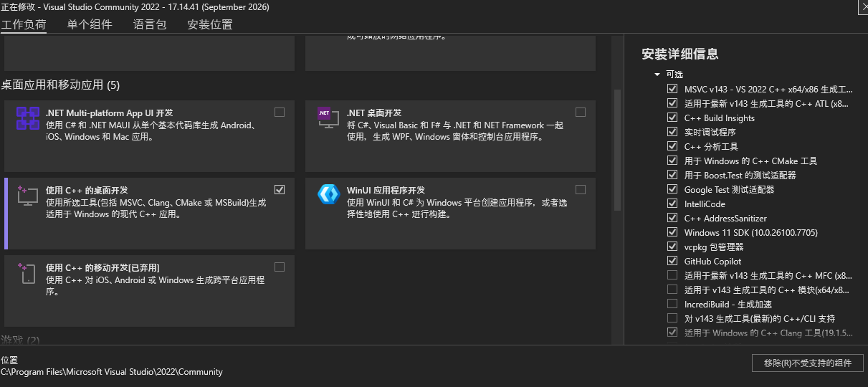
Task: Check 适用于最新 v143 生成工具的 C++ MFC
Action: tap(672, 275)
